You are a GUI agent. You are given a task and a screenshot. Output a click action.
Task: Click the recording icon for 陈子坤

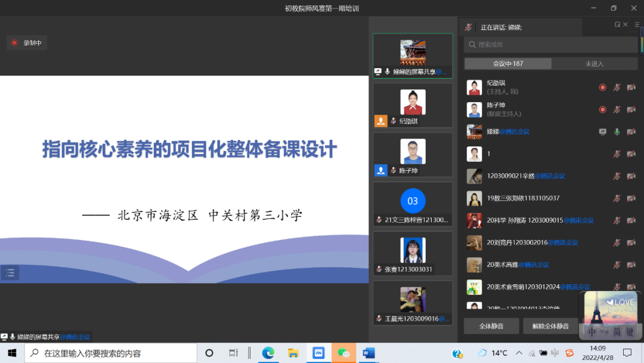coord(602,109)
